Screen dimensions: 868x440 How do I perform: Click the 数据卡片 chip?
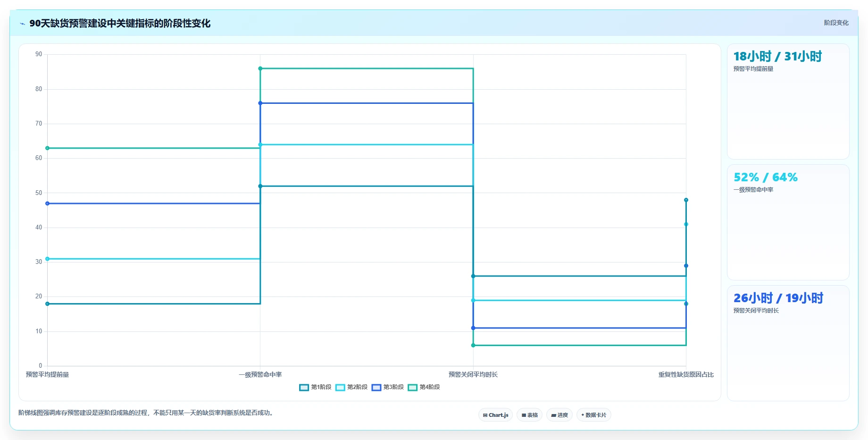[594, 415]
